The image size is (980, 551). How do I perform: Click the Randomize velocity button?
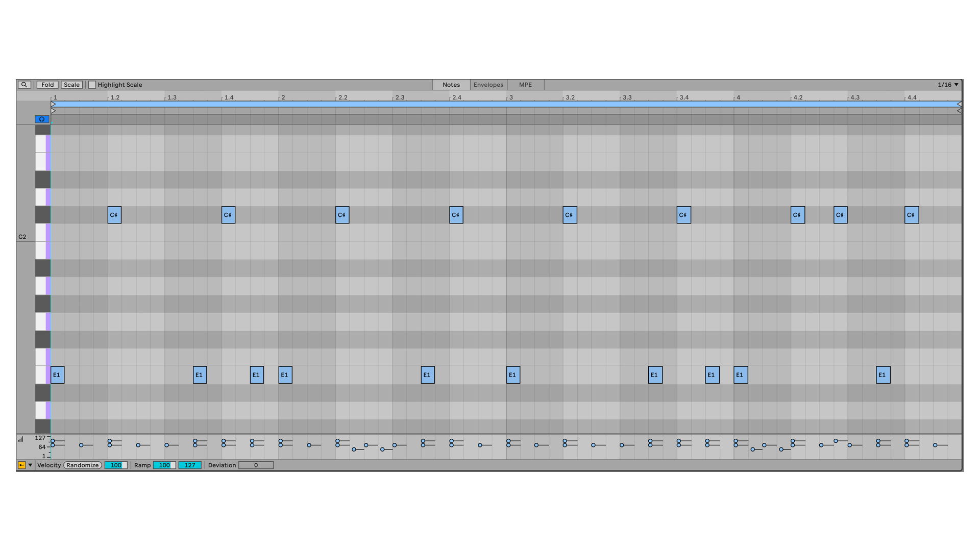click(82, 465)
